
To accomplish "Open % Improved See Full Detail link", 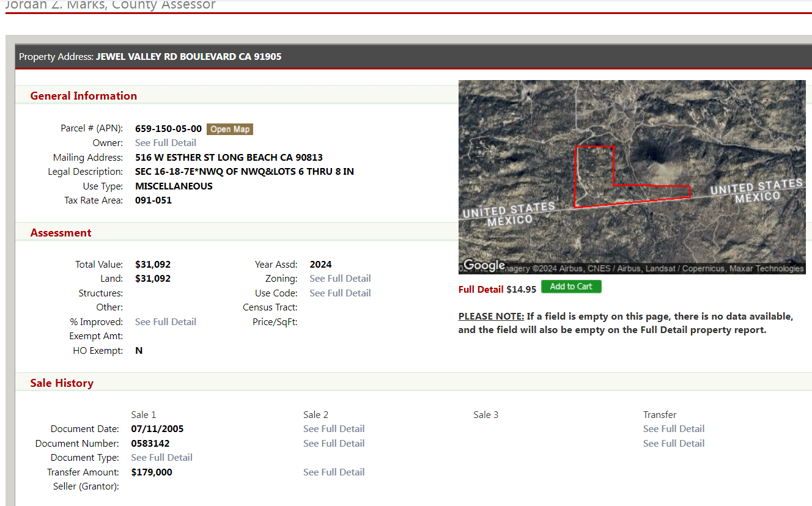I will (166, 322).
